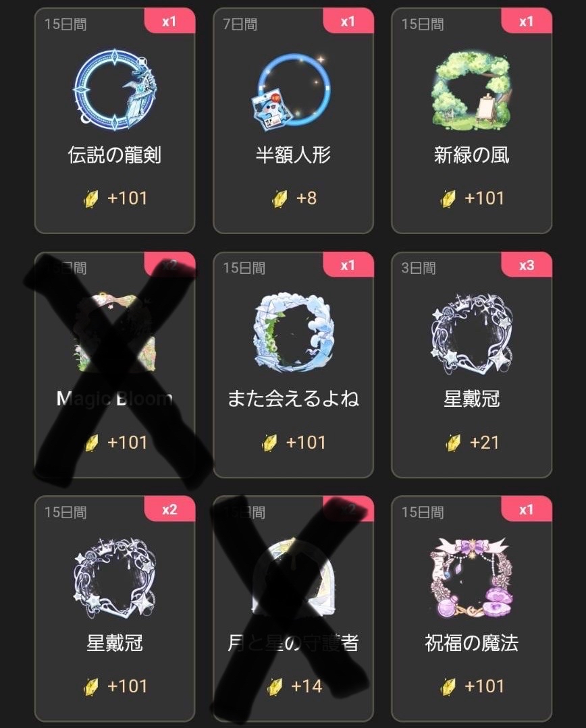
Task: Click the crossed-out Magic Bloom frame icon
Action: coord(115,333)
